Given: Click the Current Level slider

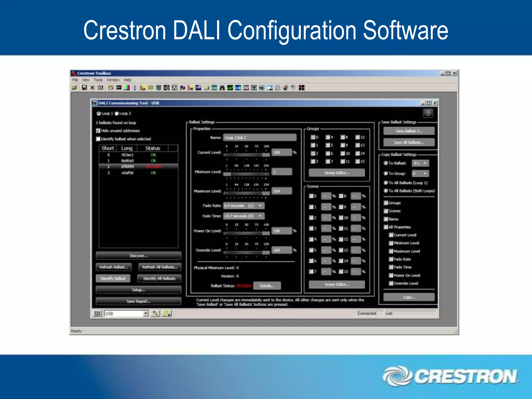Looking at the screenshot, I should coord(247,155).
